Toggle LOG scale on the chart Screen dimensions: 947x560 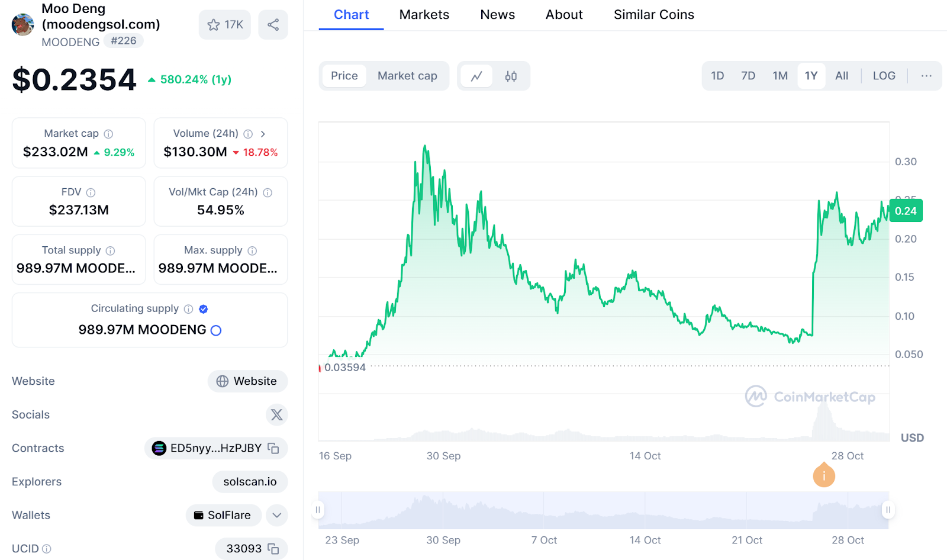tap(884, 76)
